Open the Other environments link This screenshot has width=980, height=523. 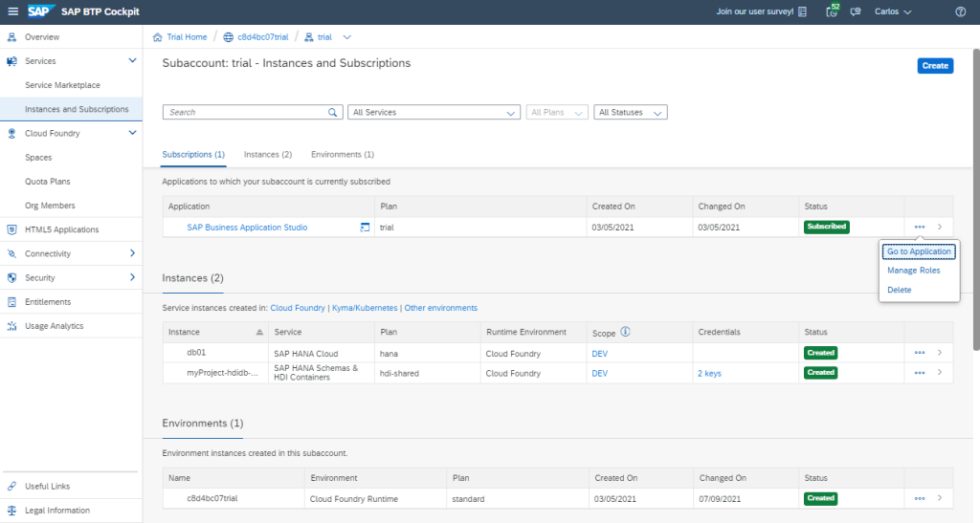coord(440,308)
